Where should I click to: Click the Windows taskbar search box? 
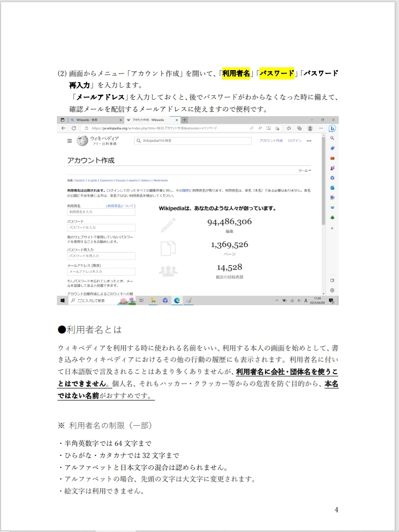[102, 301]
